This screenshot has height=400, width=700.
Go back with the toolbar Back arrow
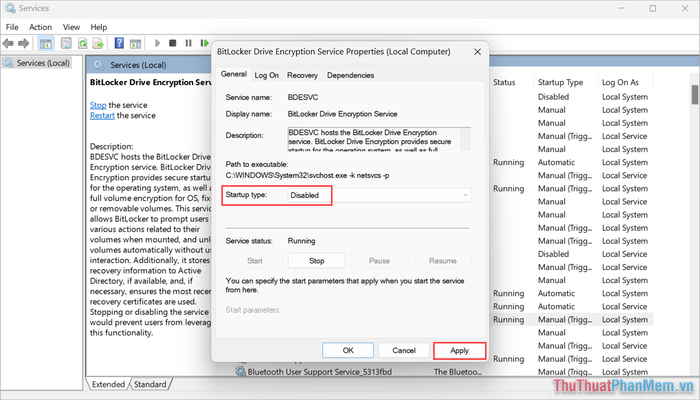click(8, 43)
